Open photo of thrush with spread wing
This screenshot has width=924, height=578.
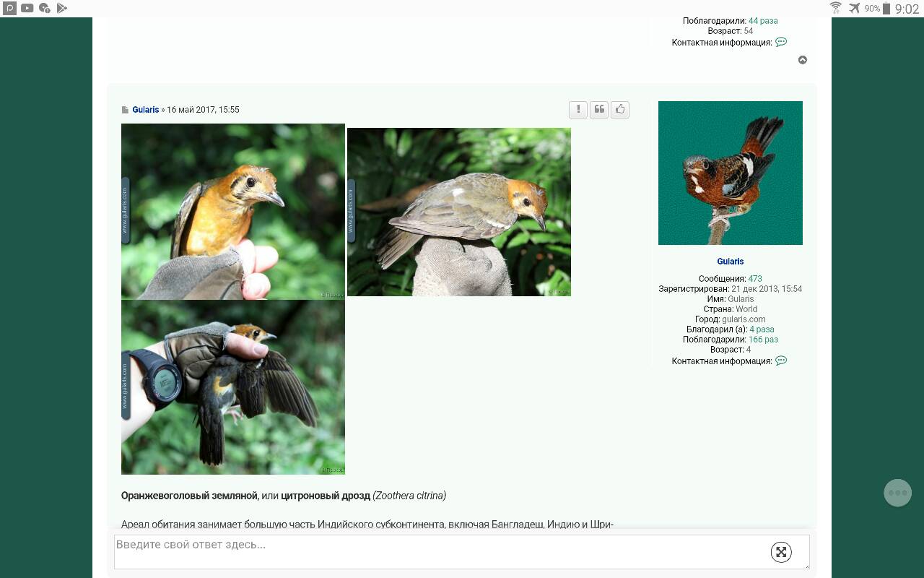(x=233, y=387)
